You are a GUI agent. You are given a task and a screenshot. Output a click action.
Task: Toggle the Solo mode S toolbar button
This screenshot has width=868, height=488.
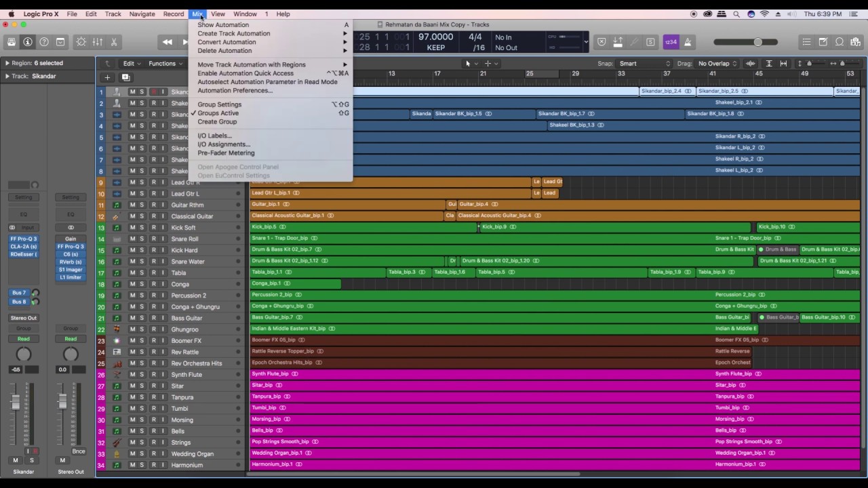[651, 42]
